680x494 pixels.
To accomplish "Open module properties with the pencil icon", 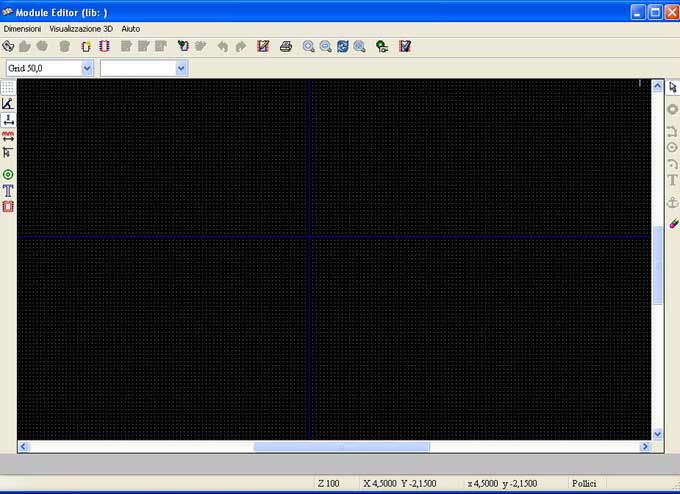I will pos(263,46).
